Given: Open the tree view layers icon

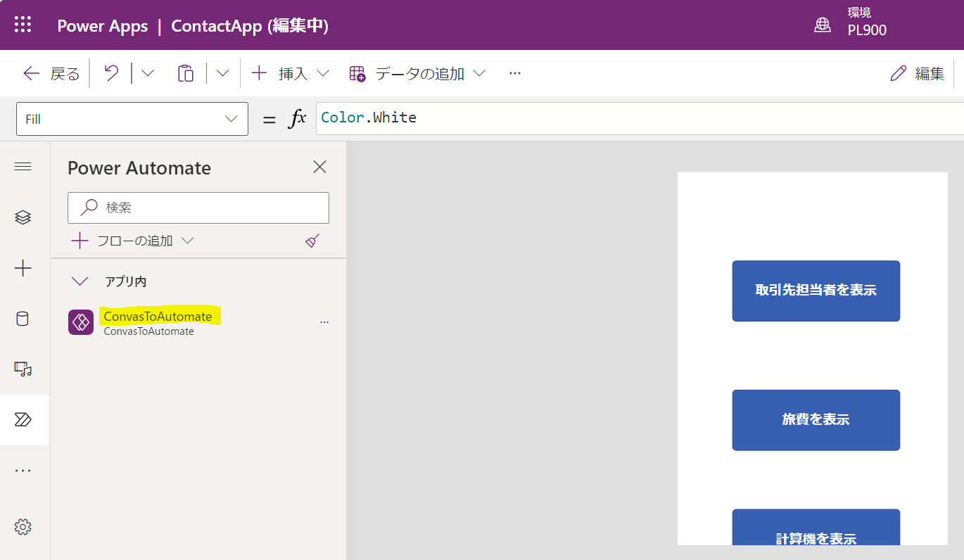Looking at the screenshot, I should tap(23, 217).
